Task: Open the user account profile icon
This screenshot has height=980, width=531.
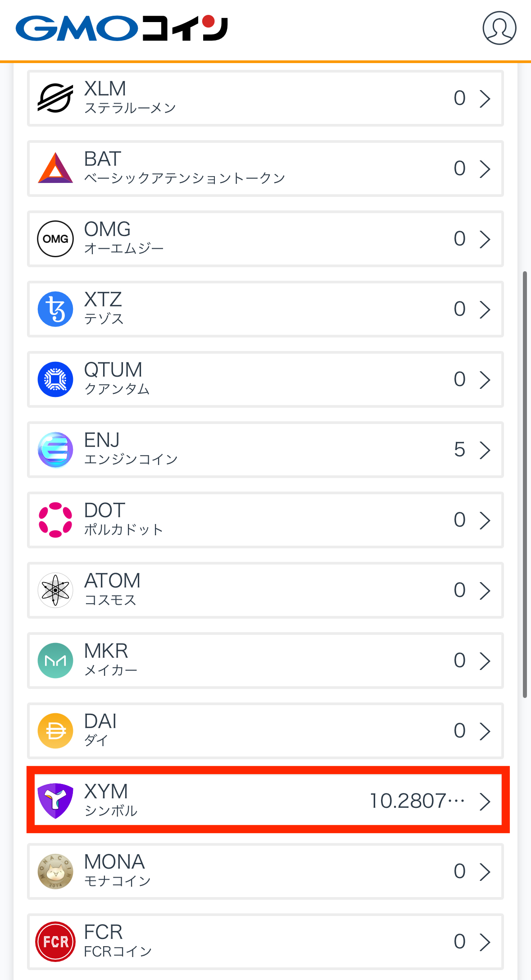Action: (x=499, y=28)
